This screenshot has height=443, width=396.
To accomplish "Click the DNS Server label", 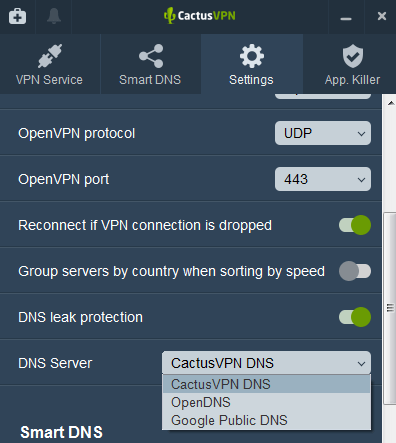I will (55, 363).
